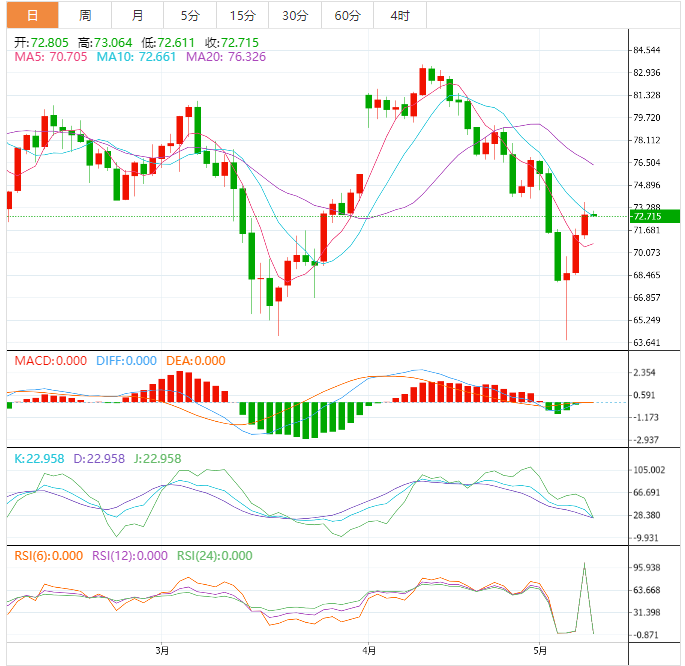Click the low price 低:72.611
Screen dimensions: 685x666
click(168, 43)
